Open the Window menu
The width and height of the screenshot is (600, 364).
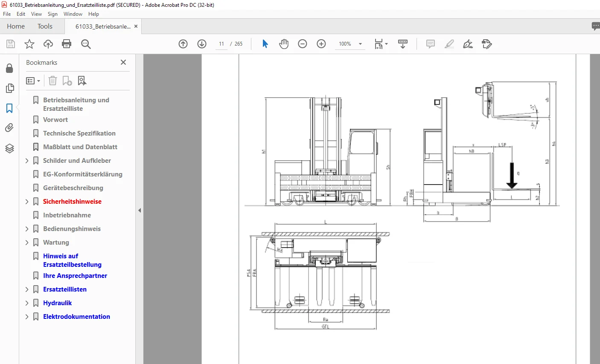click(x=73, y=14)
